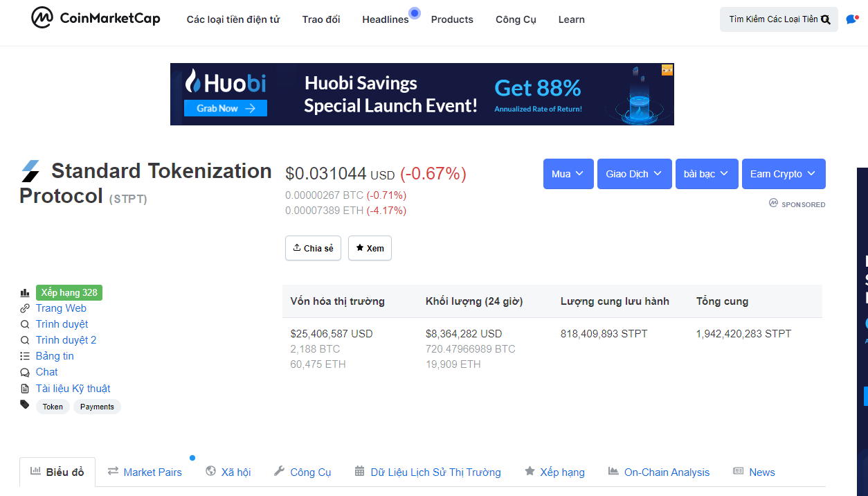868x496 pixels.
Task: Open Các loại tiền điện tử menu
Action: coord(233,19)
